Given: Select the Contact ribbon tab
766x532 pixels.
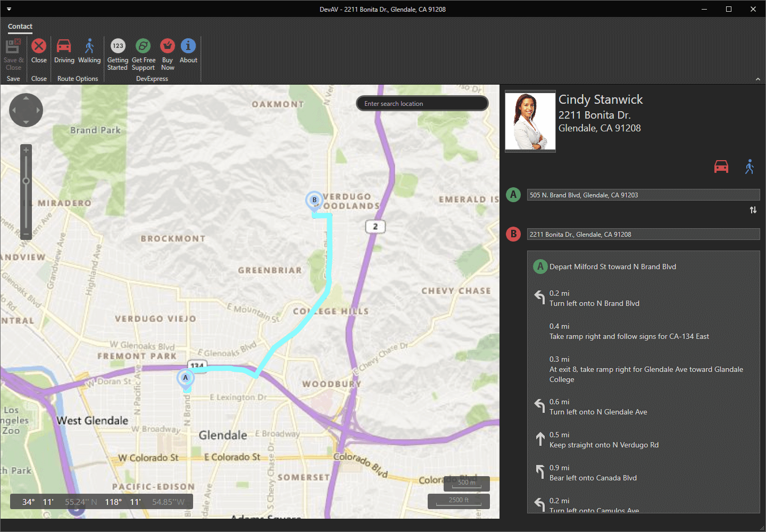Looking at the screenshot, I should click(x=20, y=26).
